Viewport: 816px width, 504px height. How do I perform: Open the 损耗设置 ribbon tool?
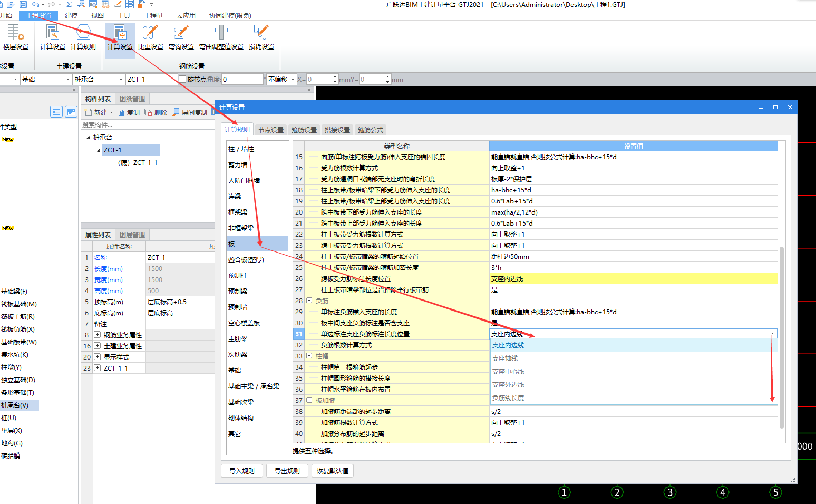click(x=261, y=37)
